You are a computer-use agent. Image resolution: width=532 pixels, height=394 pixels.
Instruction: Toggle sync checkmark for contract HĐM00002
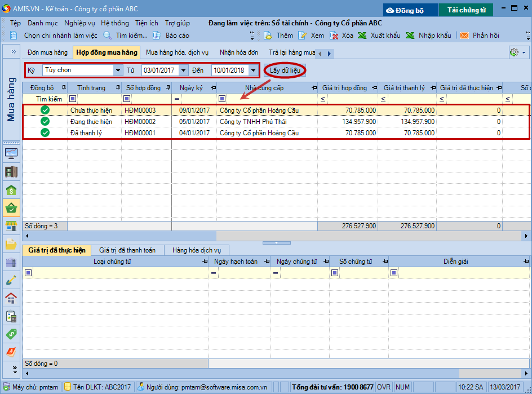coord(45,121)
